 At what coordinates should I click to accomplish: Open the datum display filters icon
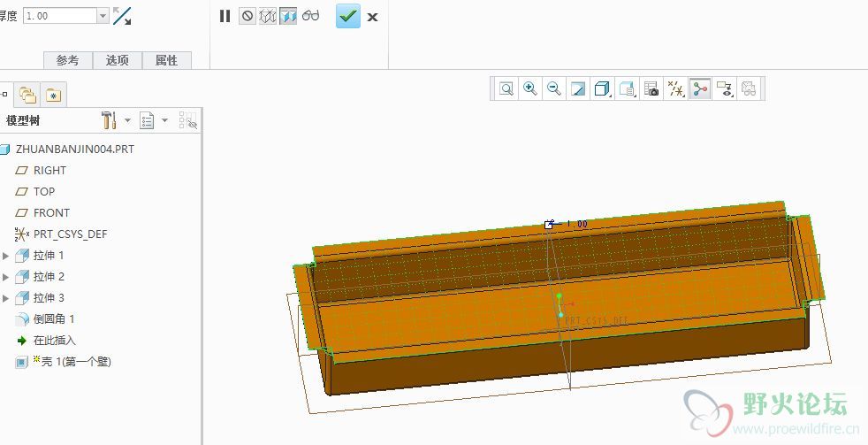[676, 88]
